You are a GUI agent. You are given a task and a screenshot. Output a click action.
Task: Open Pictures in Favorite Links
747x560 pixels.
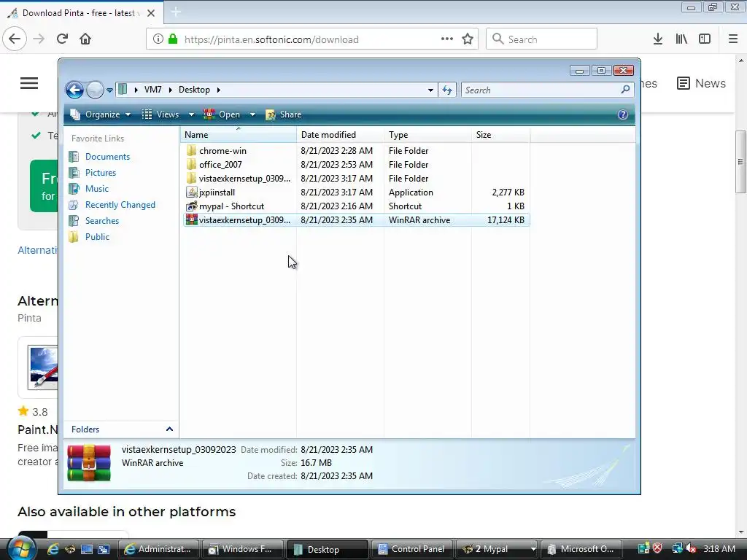point(101,173)
